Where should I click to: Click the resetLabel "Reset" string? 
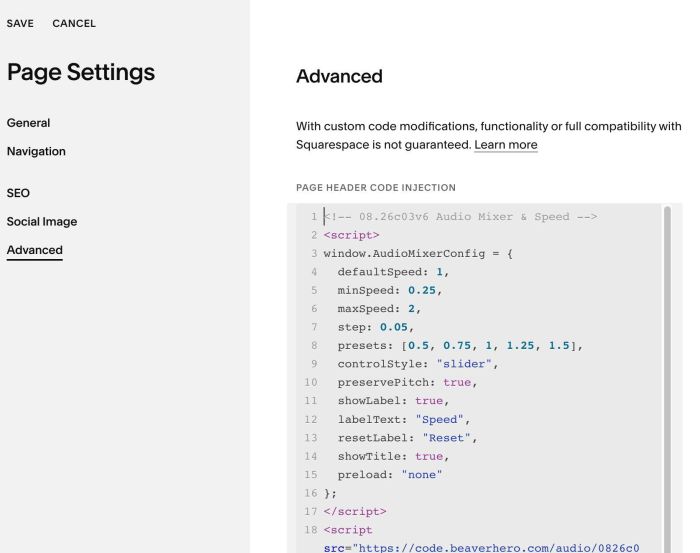click(446, 438)
